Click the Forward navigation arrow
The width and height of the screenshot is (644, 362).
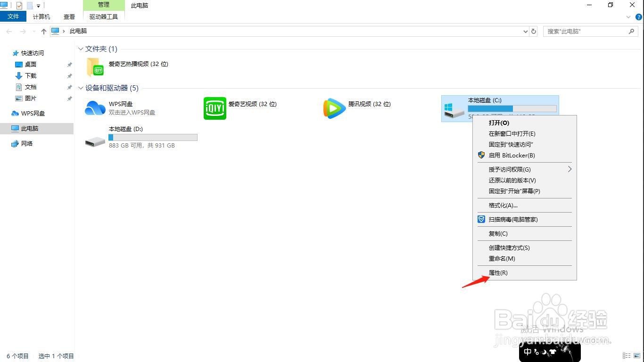pos(23,32)
